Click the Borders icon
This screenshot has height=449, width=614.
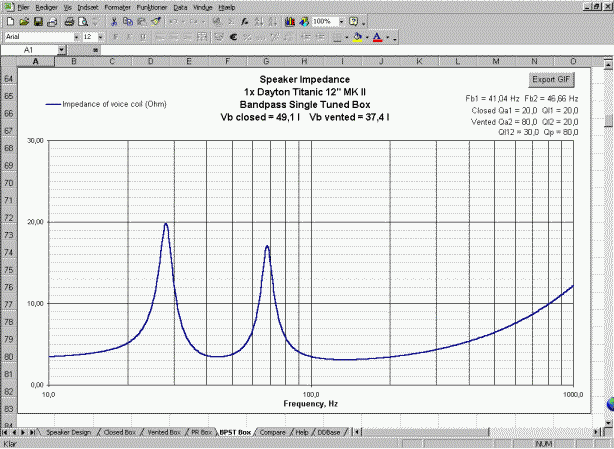[337, 37]
